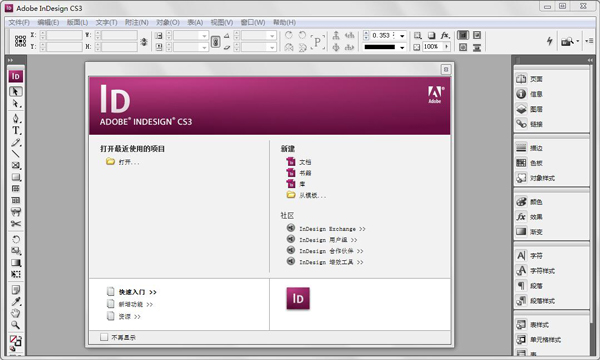Click the 100% opacity field
The height and width of the screenshot is (360, 600).
tap(433, 47)
